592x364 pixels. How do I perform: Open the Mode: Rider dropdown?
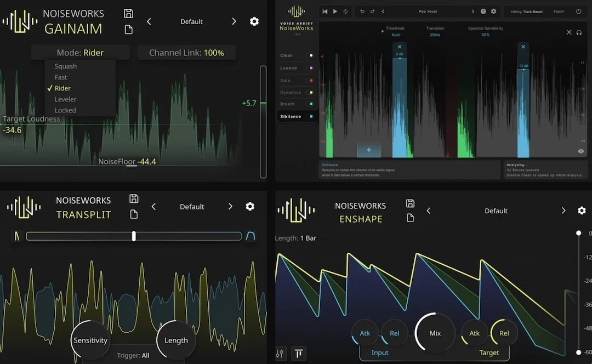point(80,53)
